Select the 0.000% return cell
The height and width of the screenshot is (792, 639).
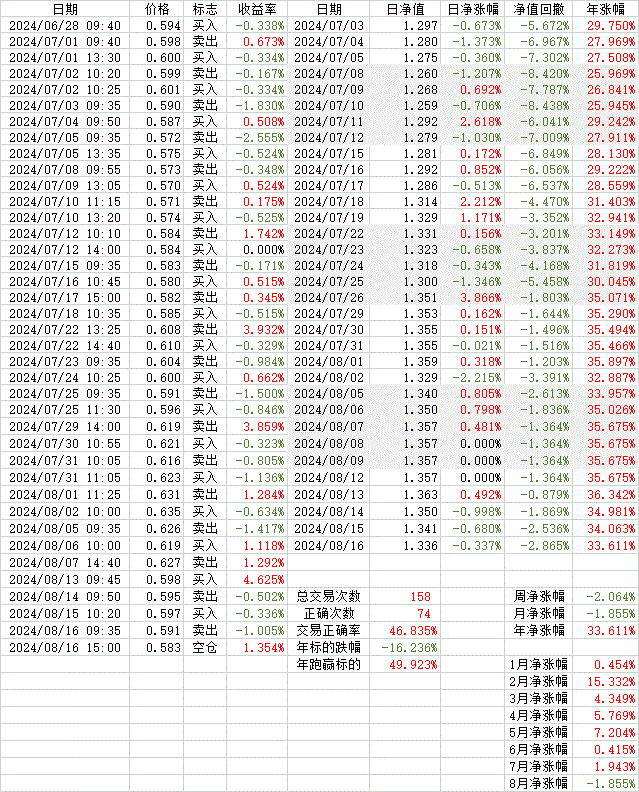pyautogui.click(x=263, y=250)
